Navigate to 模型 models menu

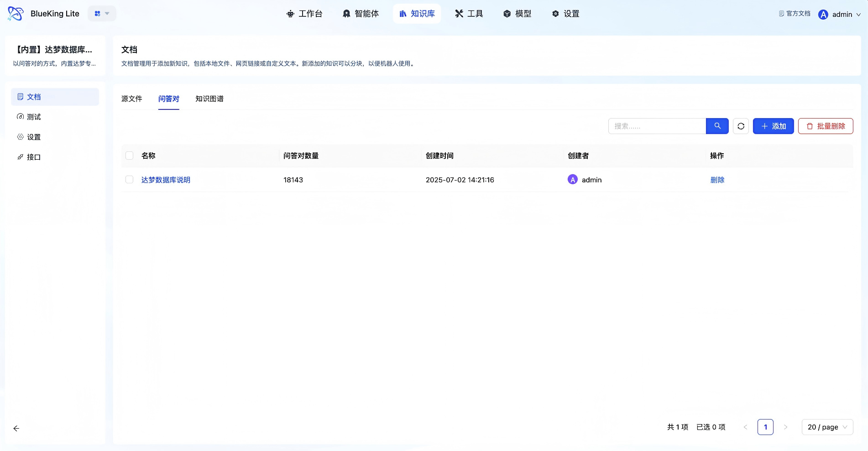coord(517,14)
